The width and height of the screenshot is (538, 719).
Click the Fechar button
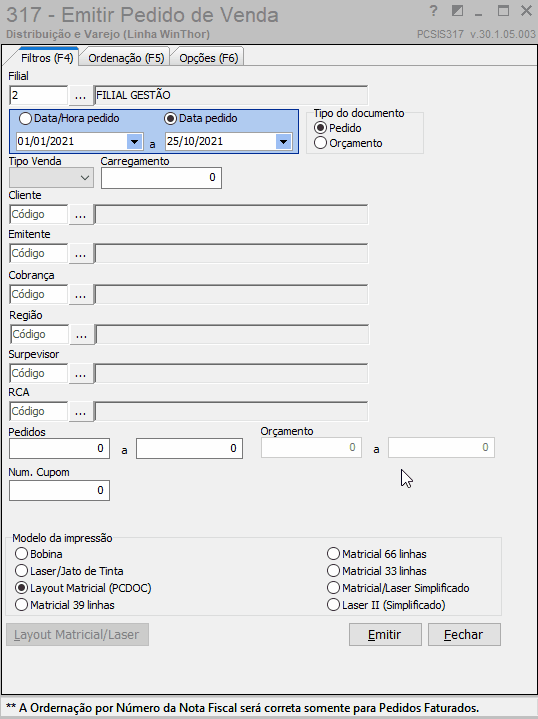[x=464, y=635]
